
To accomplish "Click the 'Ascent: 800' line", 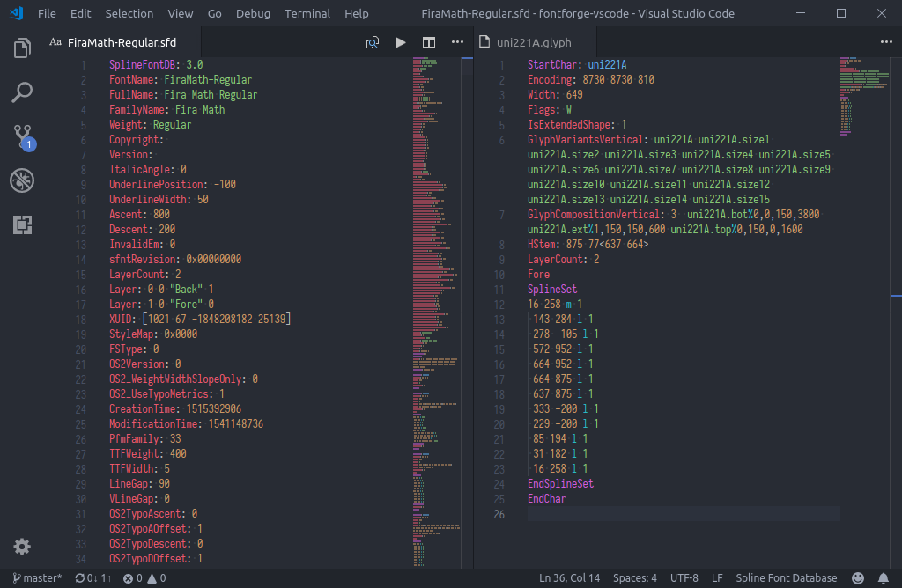I will tap(140, 215).
